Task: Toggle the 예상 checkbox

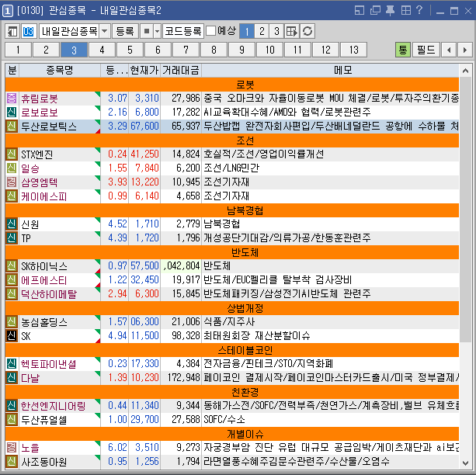Action: point(210,31)
